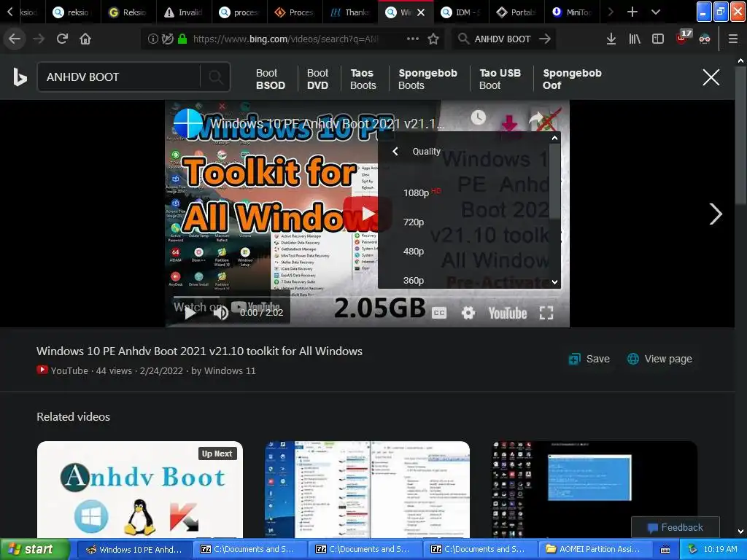The width and height of the screenshot is (747, 560).
Task: Click the Firefox ANHDV BOOT search box
Action: point(503,39)
